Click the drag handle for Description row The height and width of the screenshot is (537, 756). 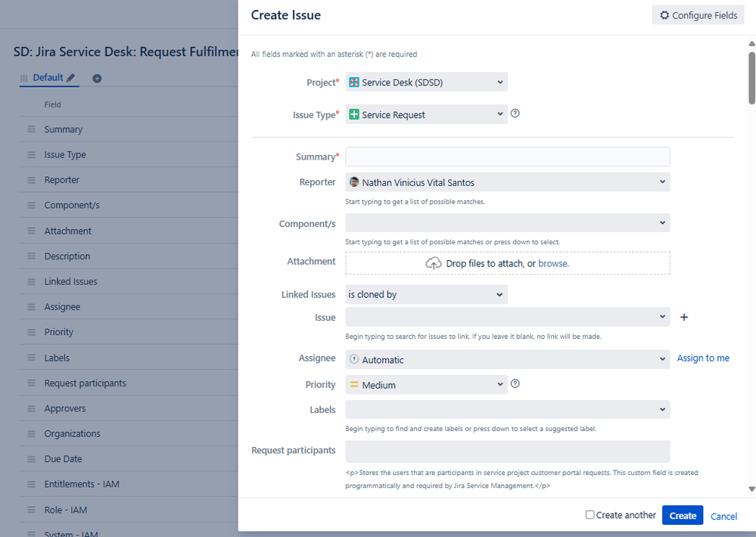pyautogui.click(x=31, y=256)
